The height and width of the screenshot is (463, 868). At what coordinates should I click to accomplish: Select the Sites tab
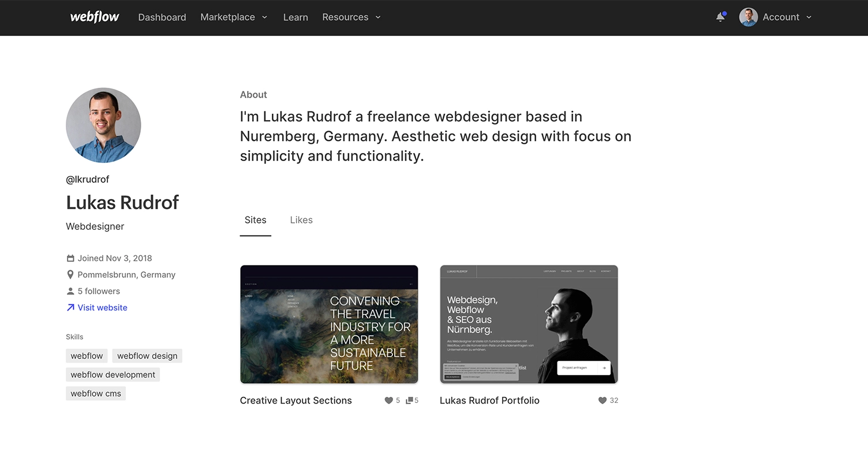[x=255, y=220]
